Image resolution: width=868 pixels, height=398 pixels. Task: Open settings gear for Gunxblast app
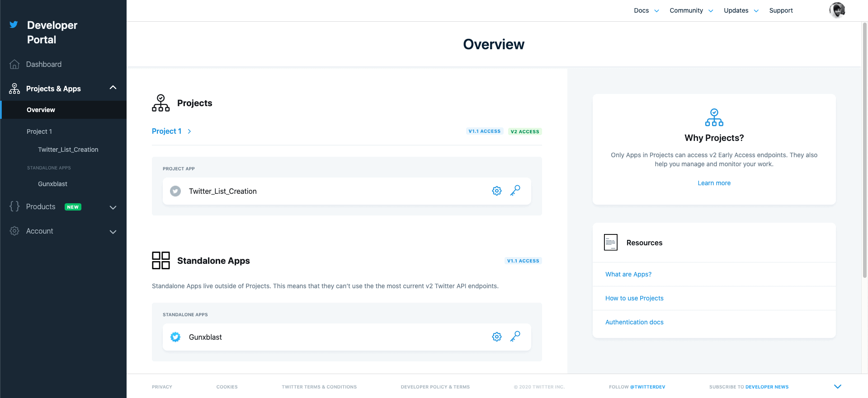coord(497,337)
